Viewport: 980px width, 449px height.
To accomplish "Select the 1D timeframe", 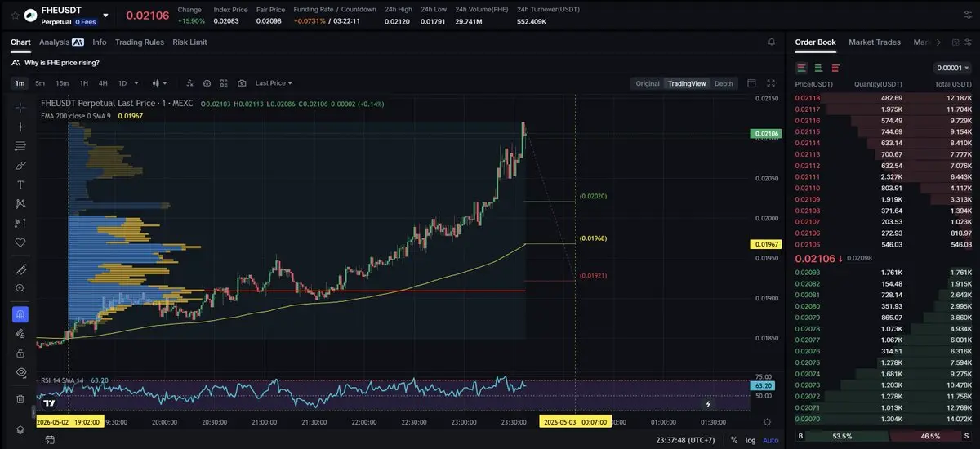I will coord(122,83).
